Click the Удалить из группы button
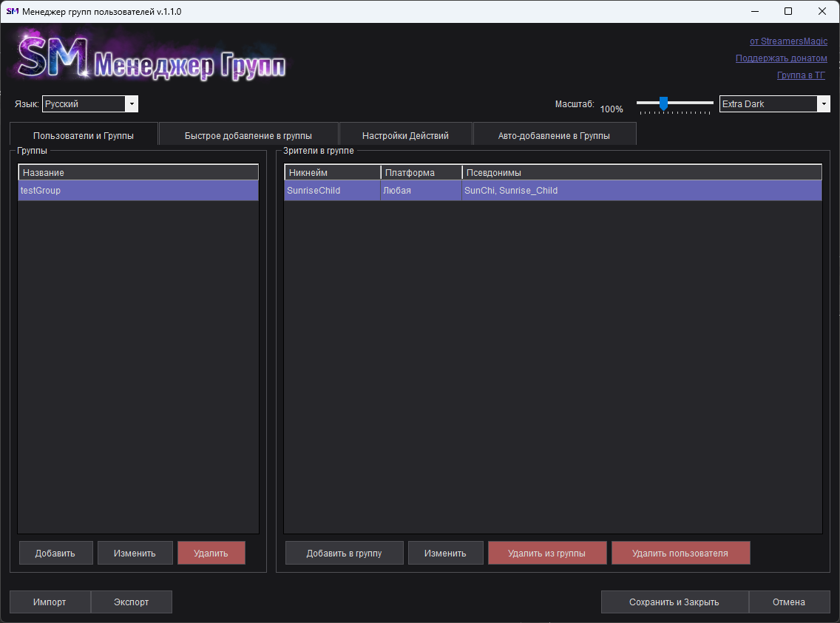 [546, 553]
